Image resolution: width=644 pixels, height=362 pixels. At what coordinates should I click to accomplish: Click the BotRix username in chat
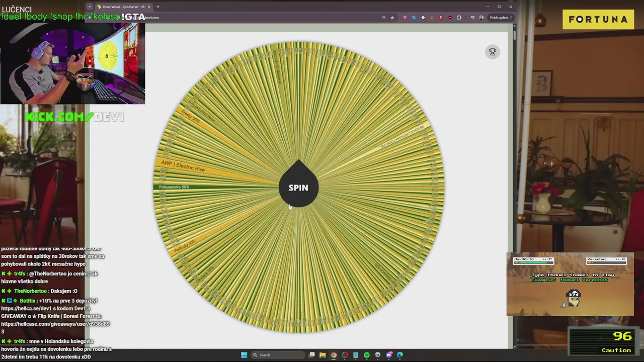28,301
